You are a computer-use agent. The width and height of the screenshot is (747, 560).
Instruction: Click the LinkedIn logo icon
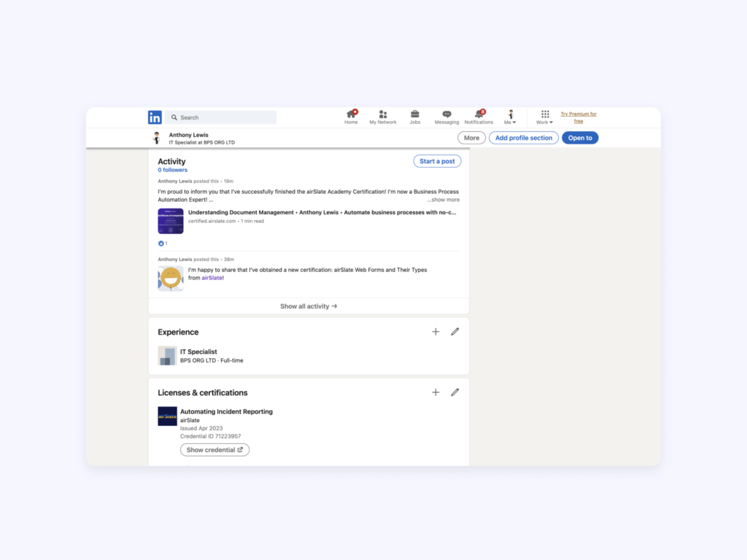(155, 117)
